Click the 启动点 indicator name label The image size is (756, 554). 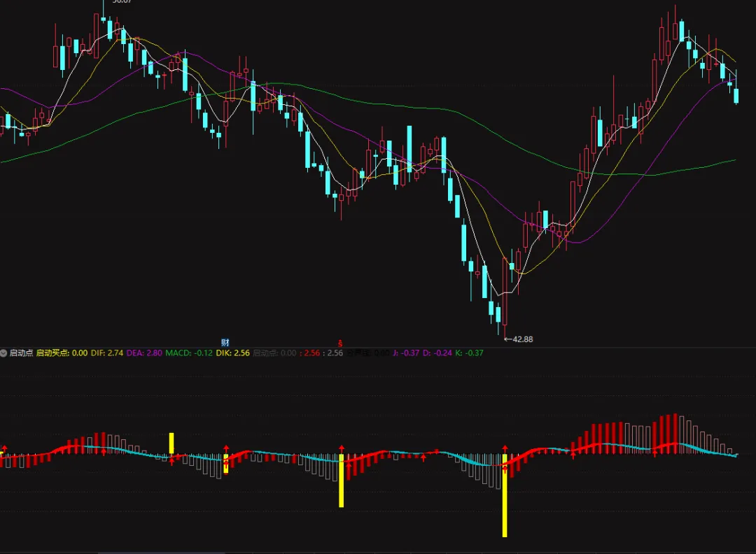click(x=21, y=353)
